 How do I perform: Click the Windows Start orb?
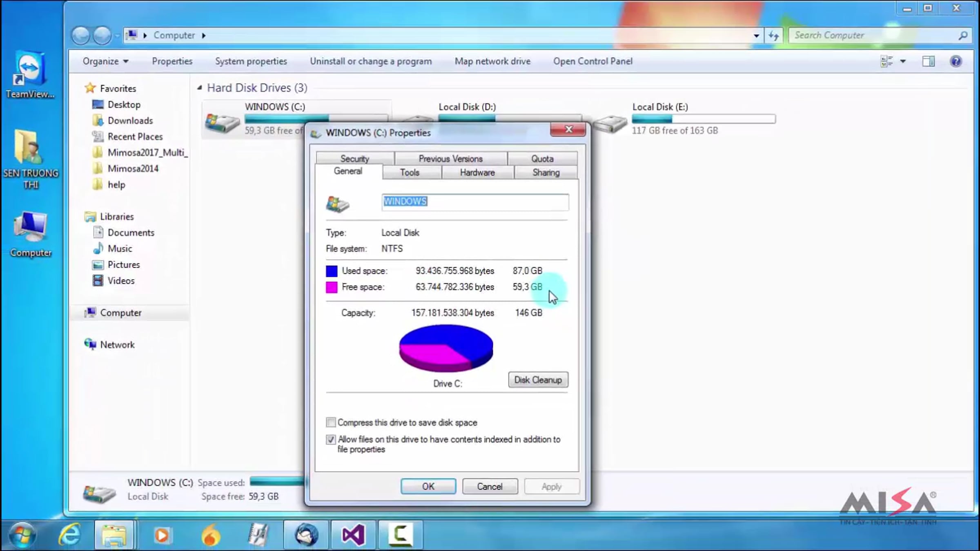22,535
